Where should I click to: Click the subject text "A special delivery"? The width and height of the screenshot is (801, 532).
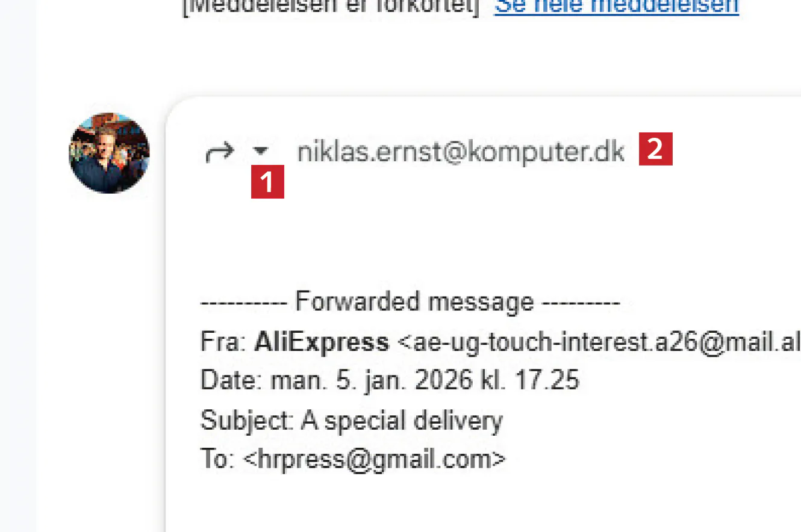click(402, 420)
